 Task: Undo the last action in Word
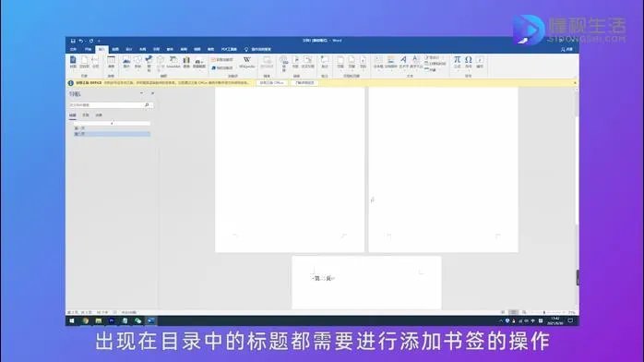click(x=81, y=41)
